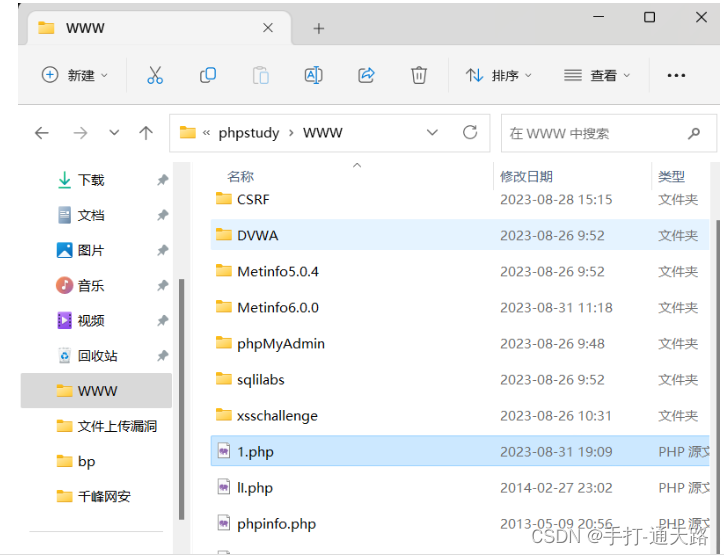This screenshot has height=555, width=724.
Task: Sort by 修改日期 column header
Action: pyautogui.click(x=526, y=176)
